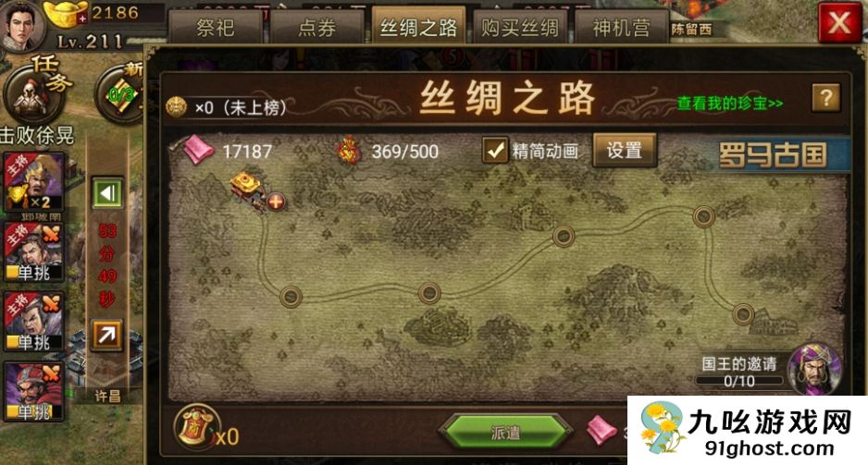
Task: Toggle the 精简动画 checkbox
Action: (495, 150)
